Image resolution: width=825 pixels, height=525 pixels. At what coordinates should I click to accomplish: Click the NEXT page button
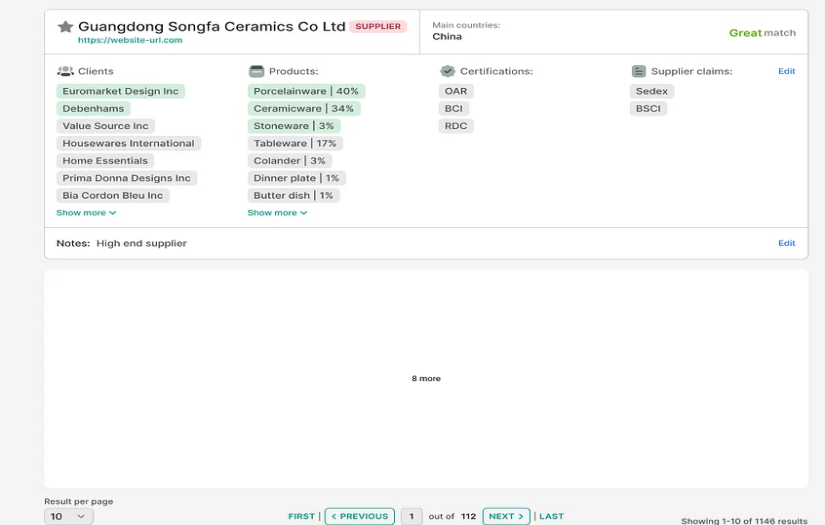[x=506, y=516]
